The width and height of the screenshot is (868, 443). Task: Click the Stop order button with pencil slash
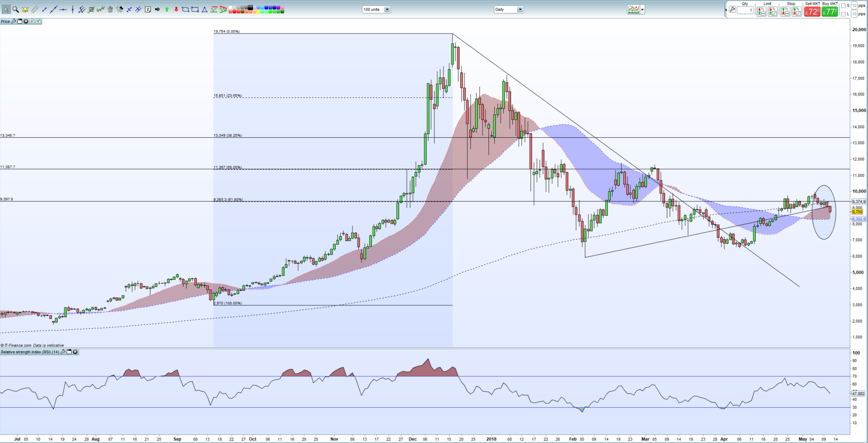[796, 12]
